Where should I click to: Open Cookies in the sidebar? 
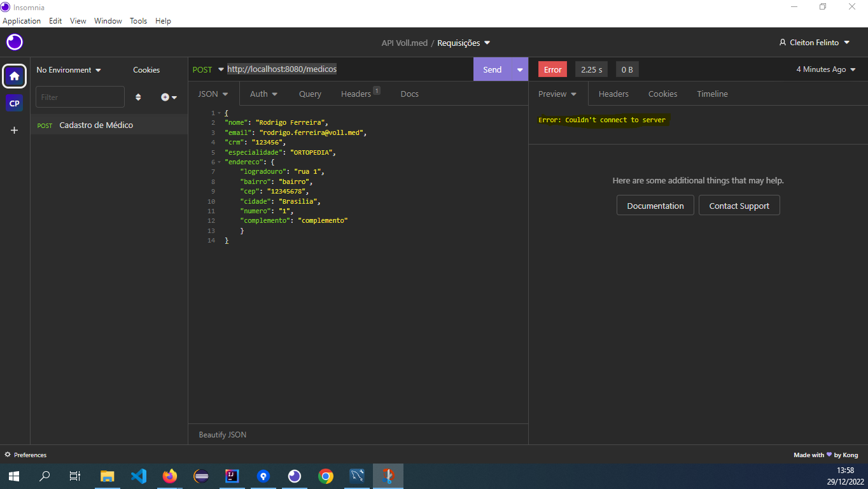146,70
